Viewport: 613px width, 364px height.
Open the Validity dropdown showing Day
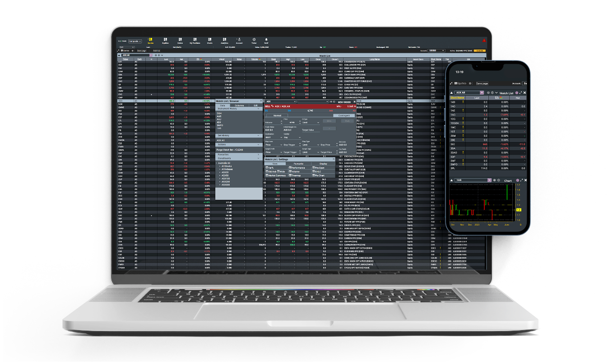click(292, 137)
